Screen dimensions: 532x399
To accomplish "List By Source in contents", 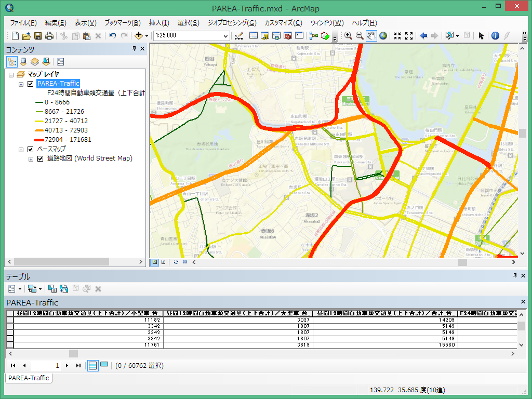I will [x=23, y=62].
